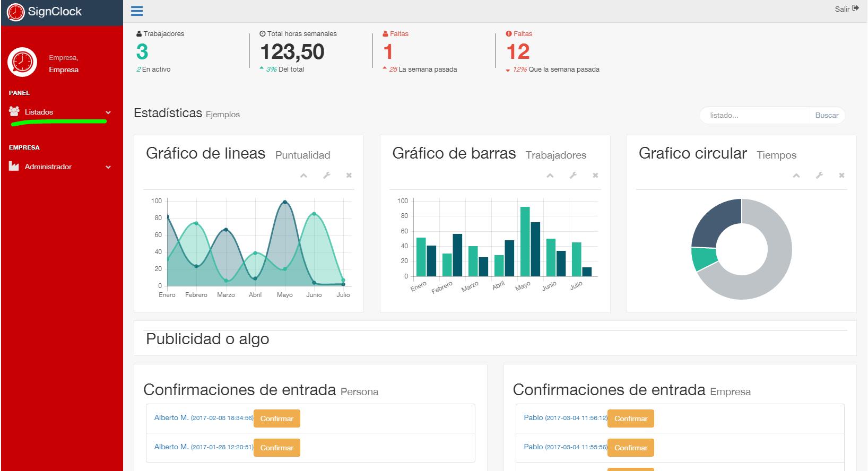868x471 pixels.
Task: Open wrench settings on Grafico circular panel
Action: (x=819, y=176)
